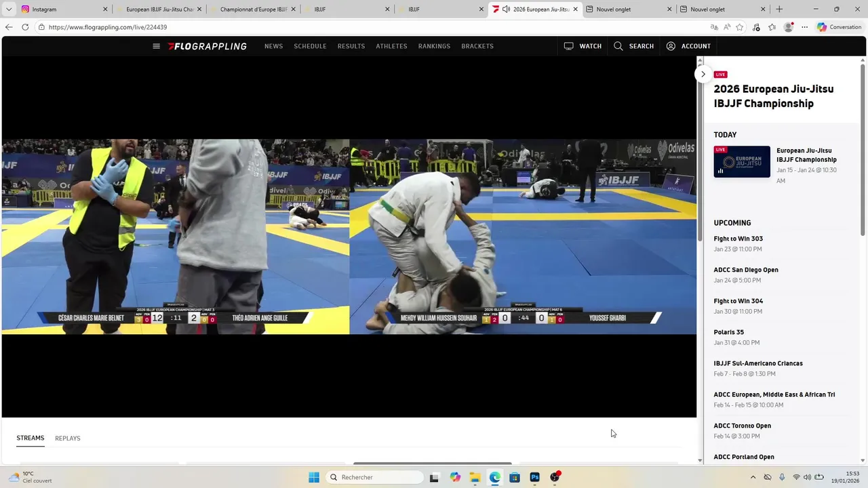
Task: Open the media control toolbar icon
Action: coord(756,27)
